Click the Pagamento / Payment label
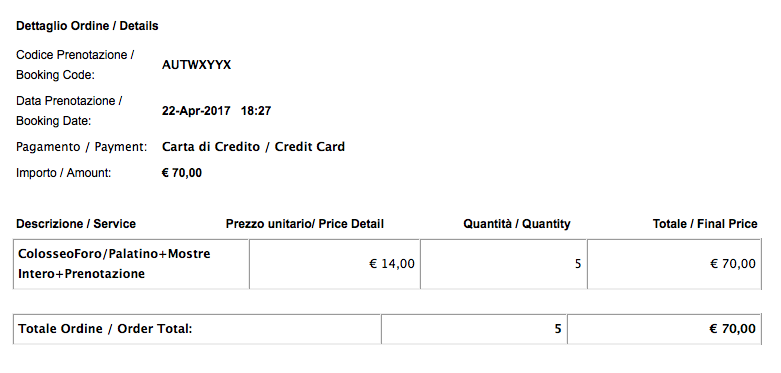 82,147
